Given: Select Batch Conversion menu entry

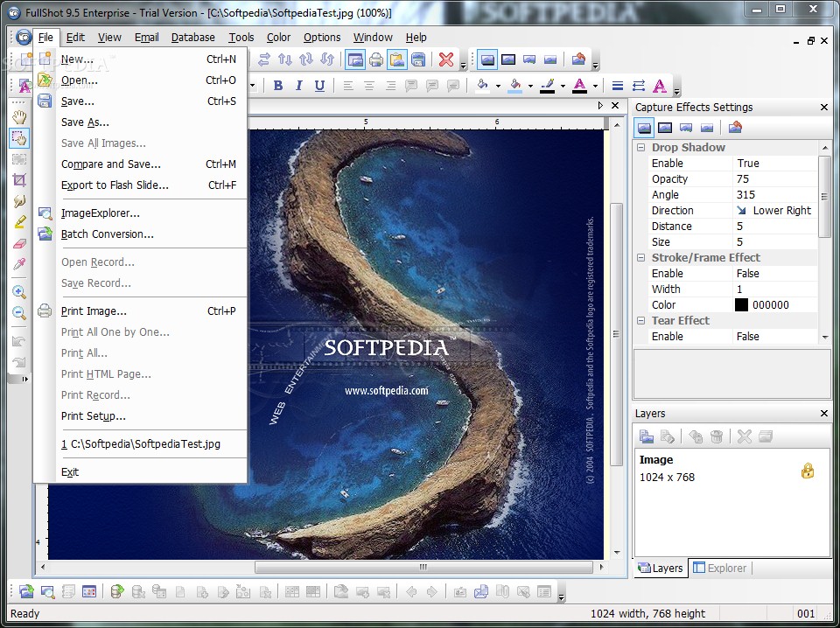Looking at the screenshot, I should [139, 234].
